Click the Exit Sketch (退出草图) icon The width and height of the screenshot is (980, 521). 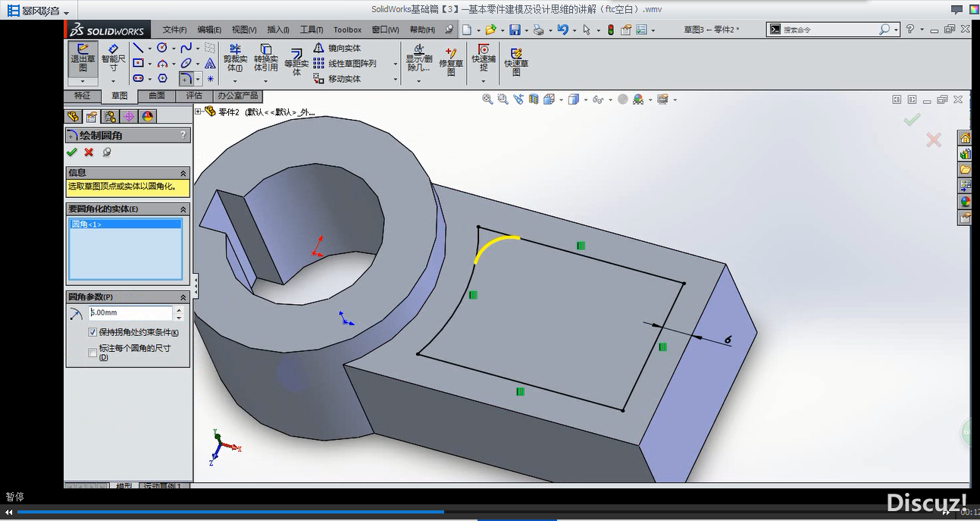83,58
